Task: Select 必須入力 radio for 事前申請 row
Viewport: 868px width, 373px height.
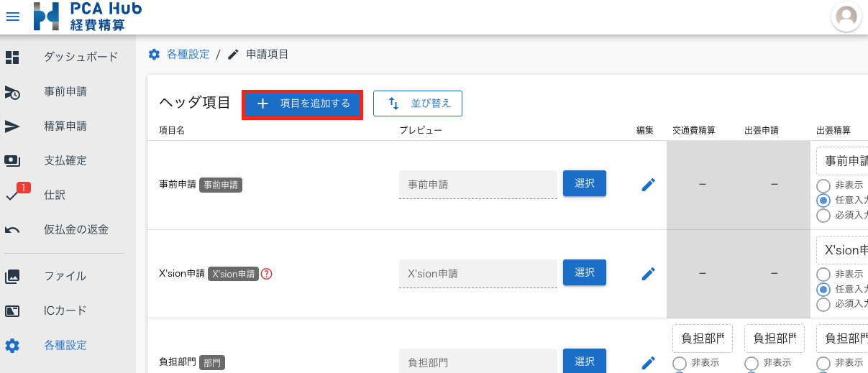Action: click(823, 215)
